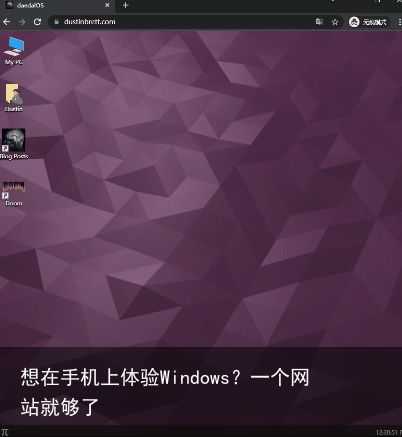Open the pi Start menu button
This screenshot has width=402, height=437.
(x=5, y=432)
